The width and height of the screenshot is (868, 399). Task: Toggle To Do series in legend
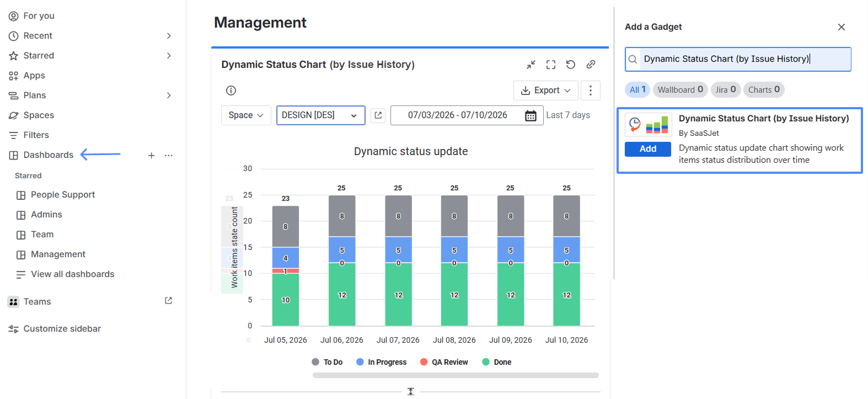coord(327,362)
